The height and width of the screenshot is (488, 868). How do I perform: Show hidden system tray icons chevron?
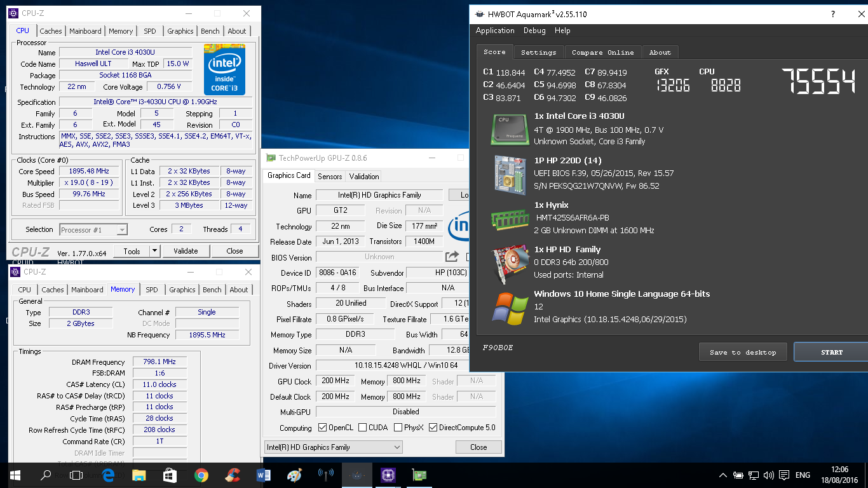(723, 475)
